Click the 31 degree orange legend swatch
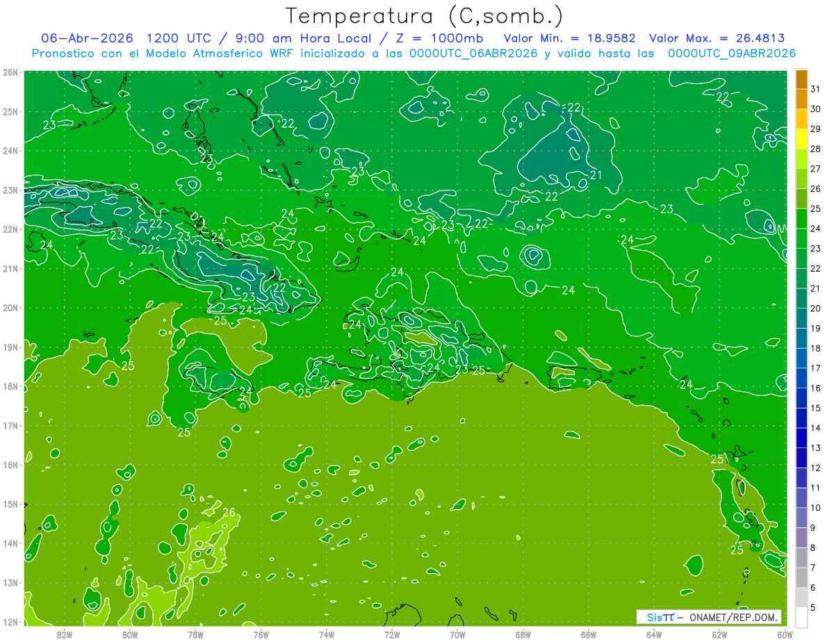 point(801,79)
